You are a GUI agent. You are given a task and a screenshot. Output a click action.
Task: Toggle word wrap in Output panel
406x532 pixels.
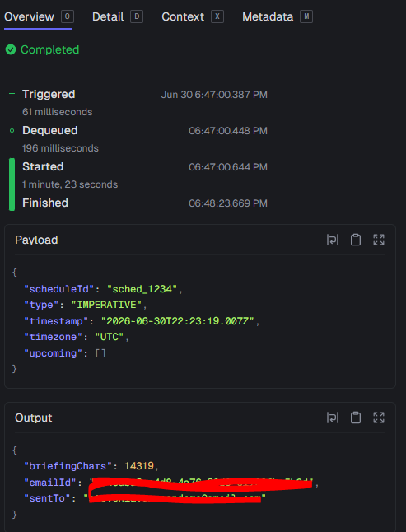click(333, 418)
